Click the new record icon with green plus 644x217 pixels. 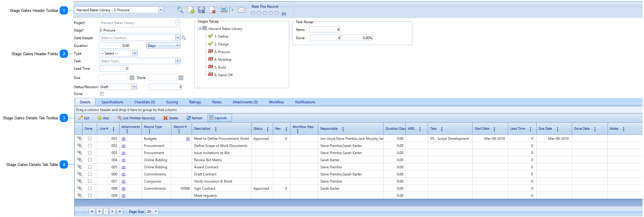click(x=191, y=10)
